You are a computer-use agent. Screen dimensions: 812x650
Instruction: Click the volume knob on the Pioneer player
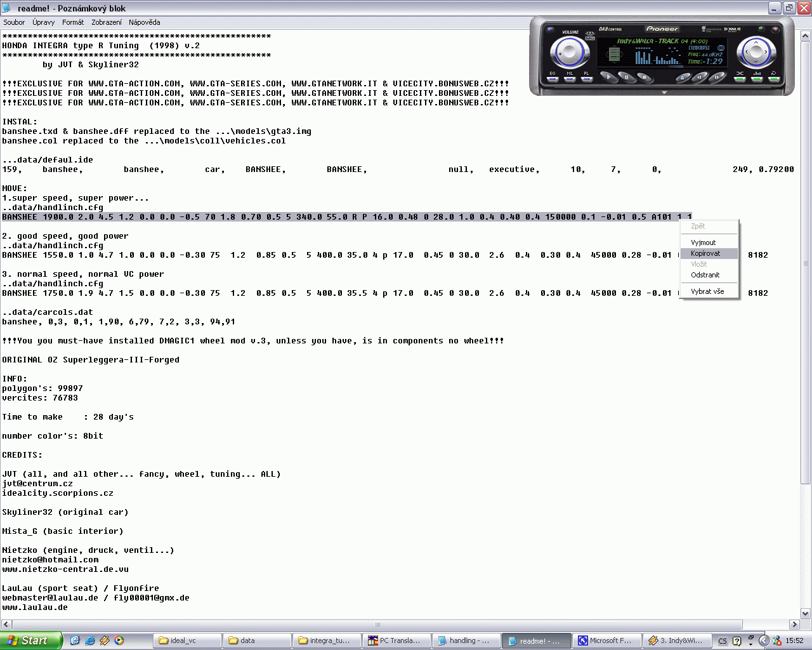click(x=569, y=52)
